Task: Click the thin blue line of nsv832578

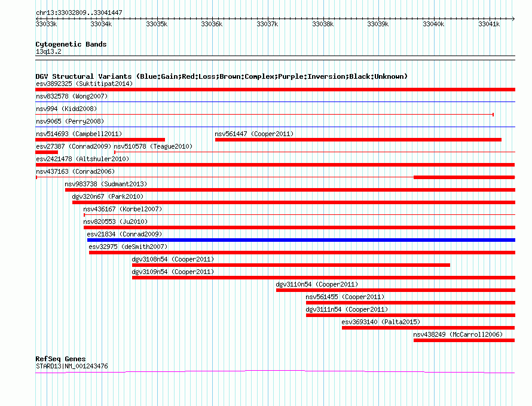Action: click(x=275, y=101)
